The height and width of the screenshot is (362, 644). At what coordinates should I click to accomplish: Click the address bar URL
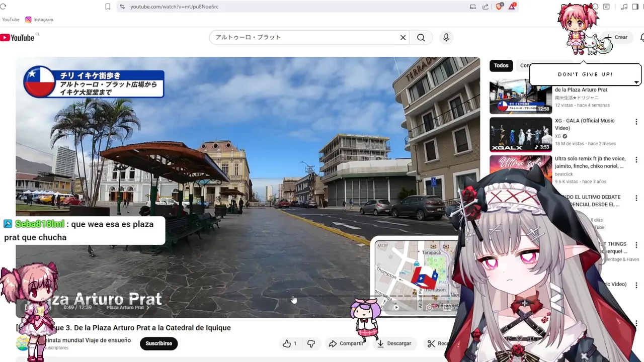pos(174,7)
